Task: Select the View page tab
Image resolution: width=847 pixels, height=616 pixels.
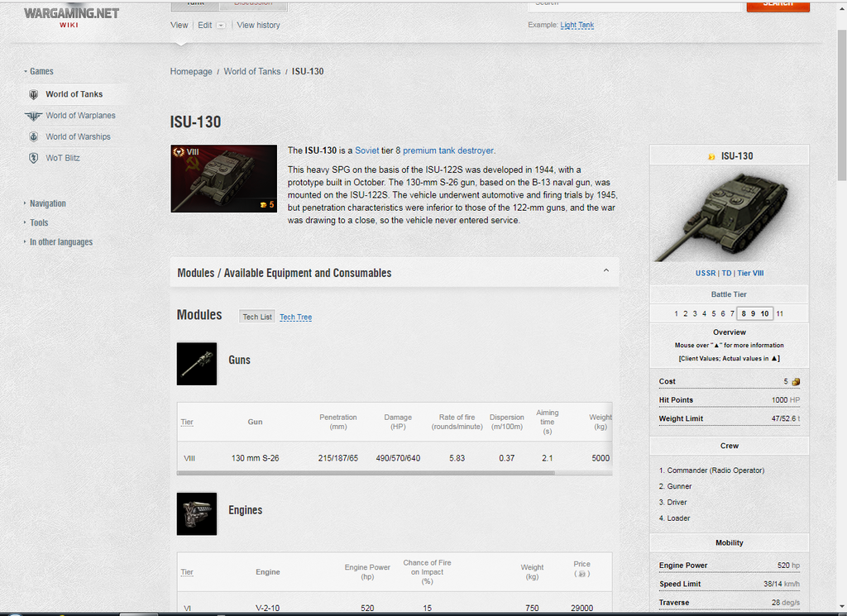Action: coord(179,26)
